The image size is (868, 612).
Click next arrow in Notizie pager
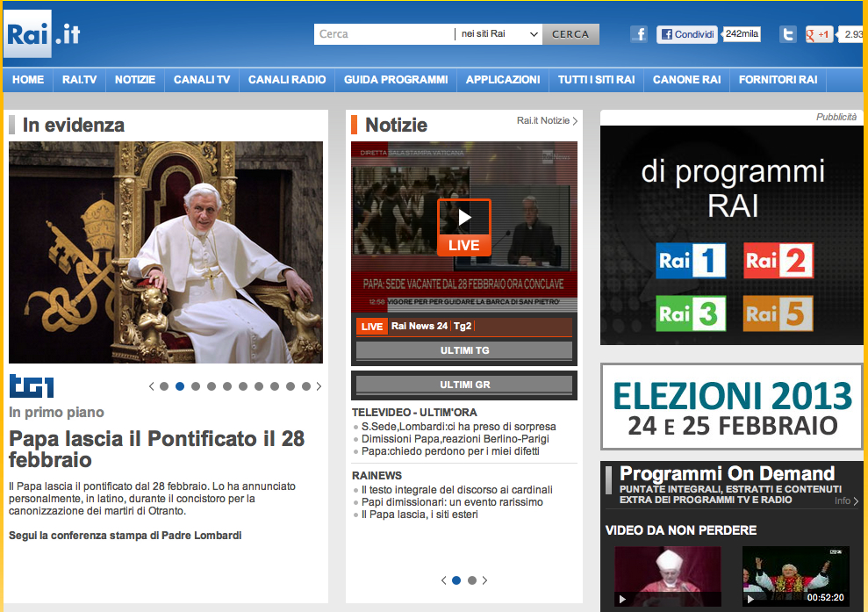pyautogui.click(x=485, y=580)
